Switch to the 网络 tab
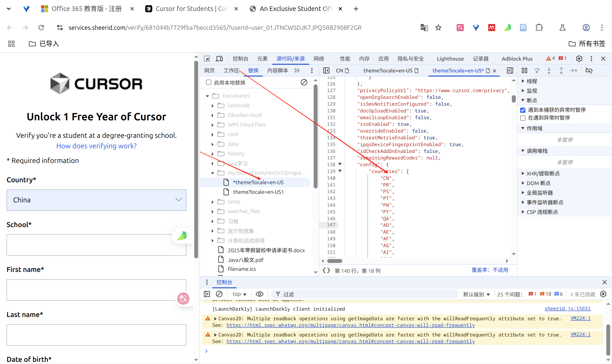Viewport: 612px width, 364px height. (319, 59)
